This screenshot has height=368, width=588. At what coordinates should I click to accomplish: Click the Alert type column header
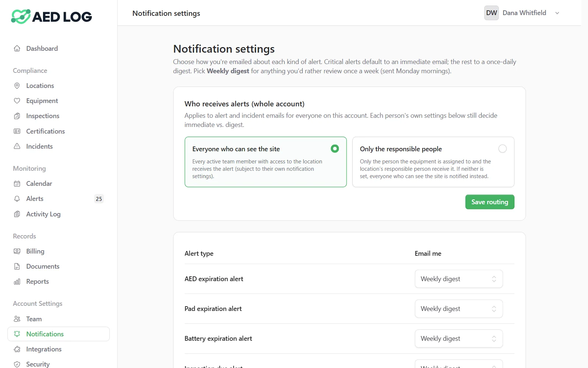[199, 254]
